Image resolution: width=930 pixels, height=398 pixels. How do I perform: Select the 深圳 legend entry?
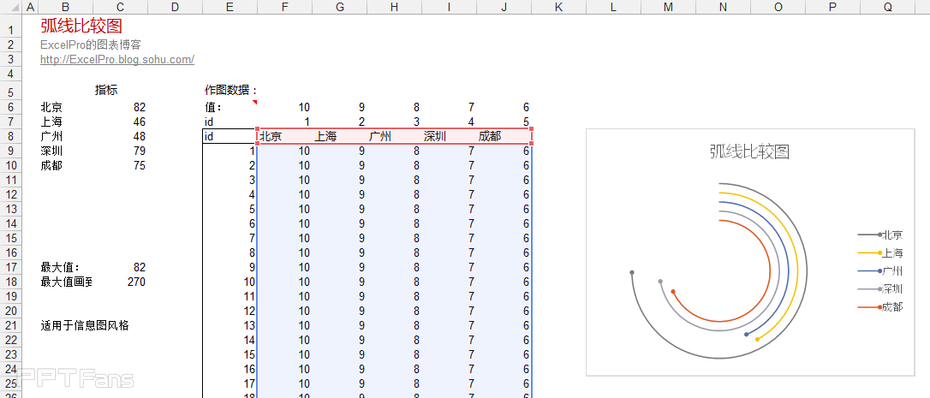pyautogui.click(x=880, y=289)
